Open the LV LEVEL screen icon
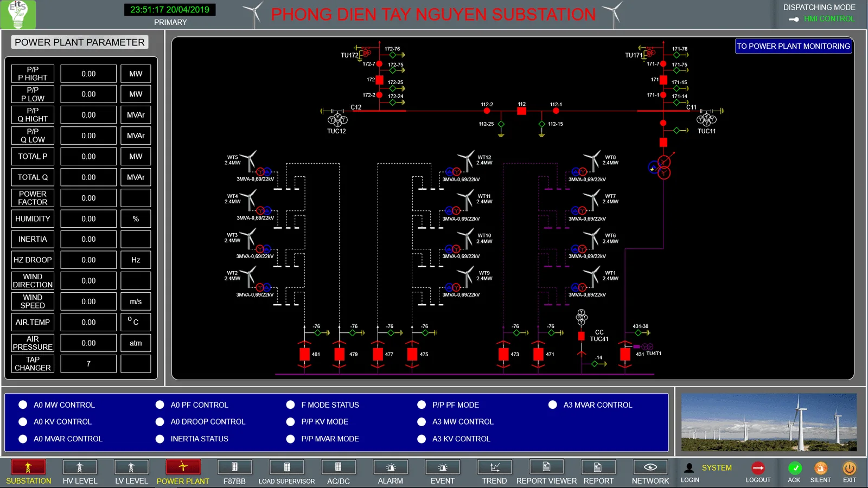 (131, 467)
